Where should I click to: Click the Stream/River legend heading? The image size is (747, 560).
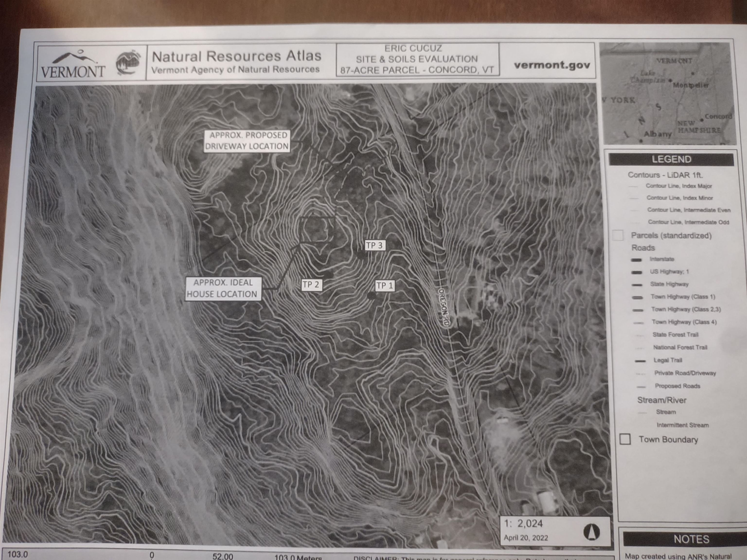pyautogui.click(x=662, y=400)
